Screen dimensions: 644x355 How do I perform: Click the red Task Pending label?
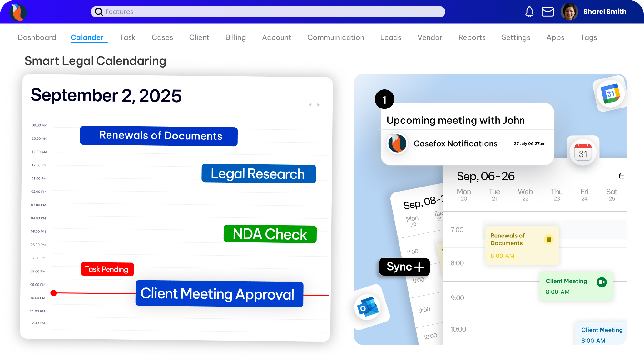coord(107,269)
